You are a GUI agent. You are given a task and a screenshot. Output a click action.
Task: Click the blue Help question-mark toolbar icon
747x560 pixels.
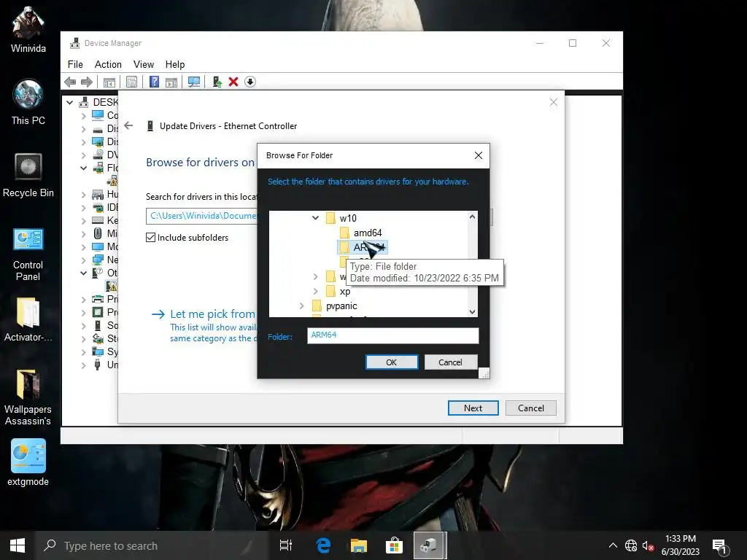point(154,82)
